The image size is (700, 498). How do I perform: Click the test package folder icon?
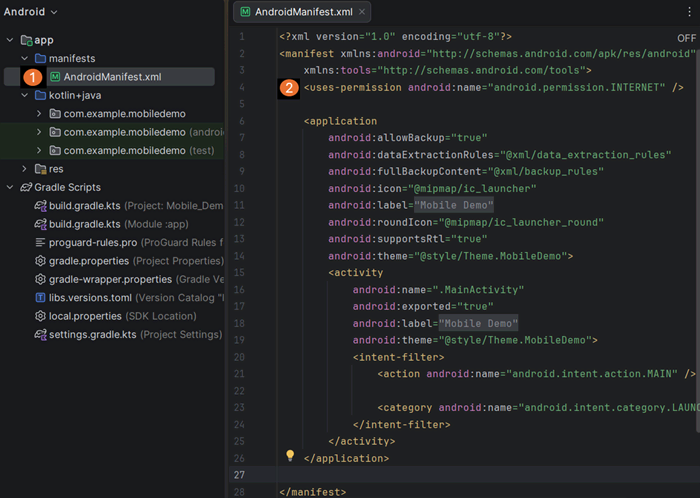pyautogui.click(x=55, y=150)
